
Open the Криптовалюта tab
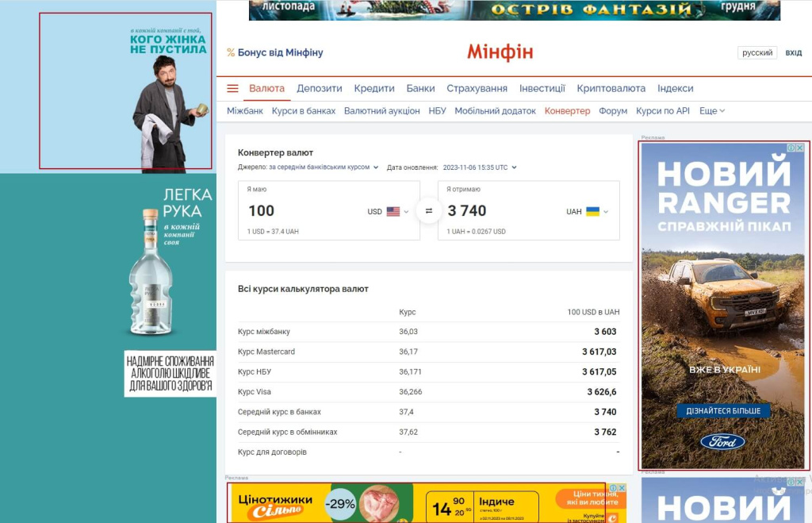[x=611, y=89]
